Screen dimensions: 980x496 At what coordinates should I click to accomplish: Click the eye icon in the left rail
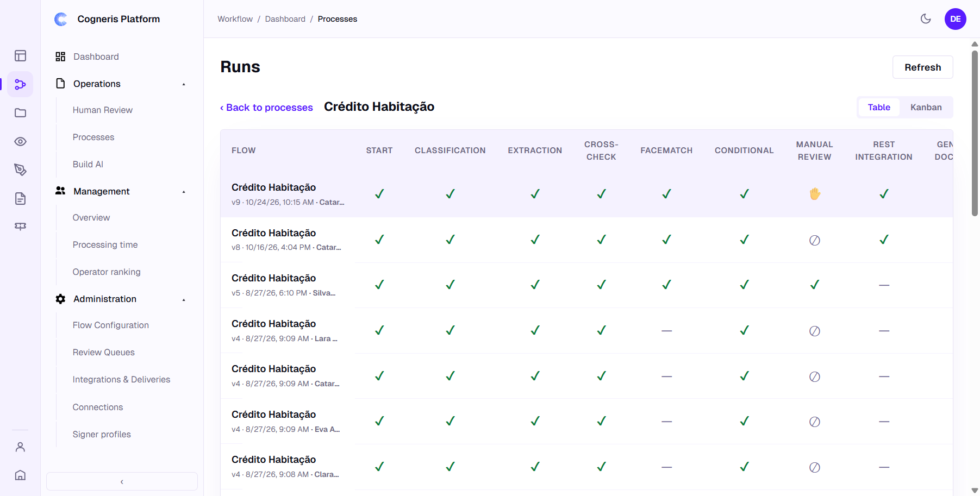coord(20,142)
